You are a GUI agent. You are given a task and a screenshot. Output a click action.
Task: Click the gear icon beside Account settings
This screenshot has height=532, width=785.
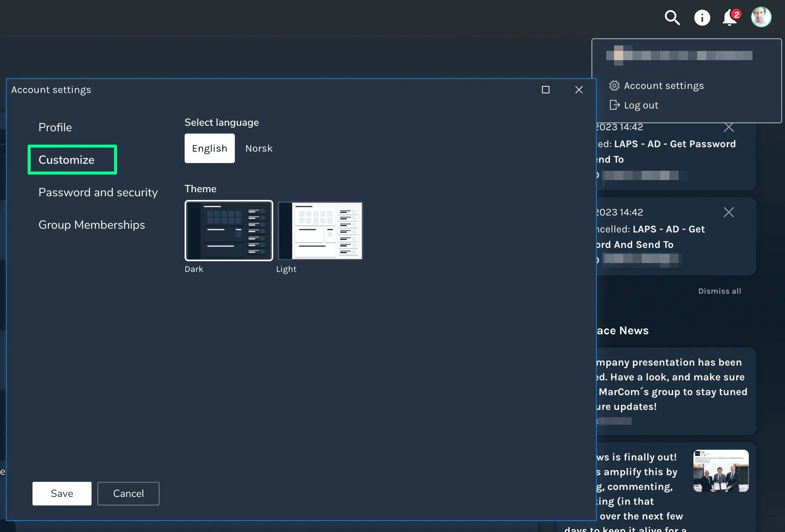click(x=614, y=86)
